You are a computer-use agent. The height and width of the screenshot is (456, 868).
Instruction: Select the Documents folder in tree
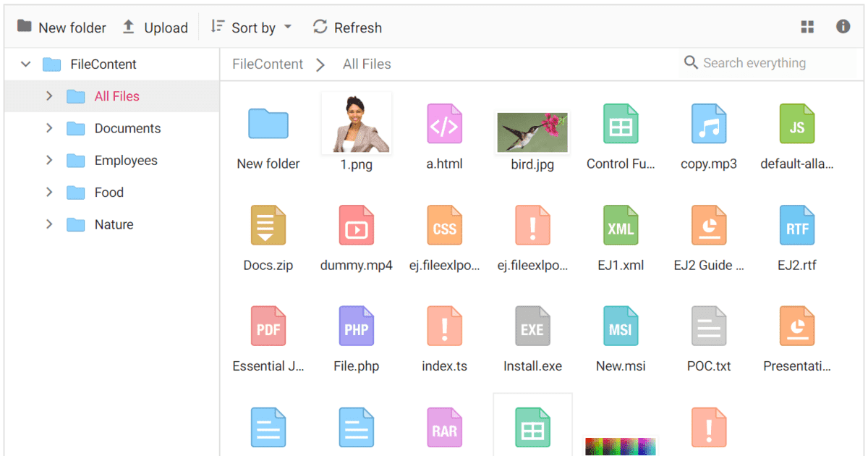(x=127, y=128)
